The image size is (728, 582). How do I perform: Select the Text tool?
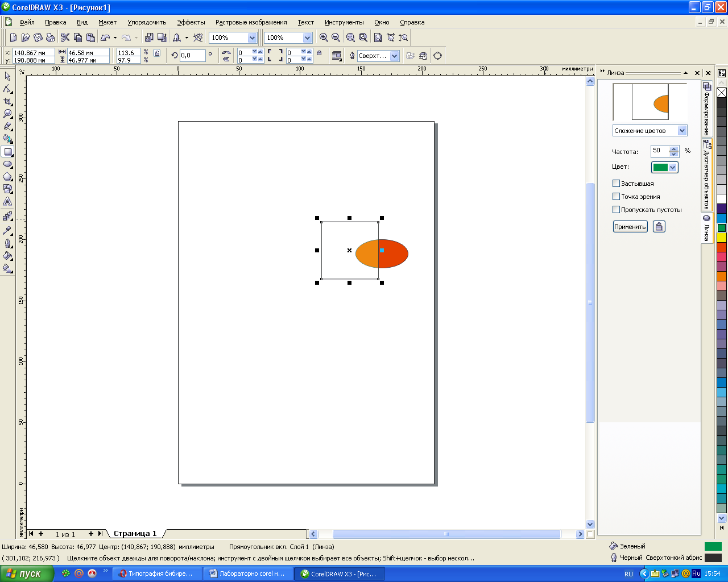click(7, 202)
